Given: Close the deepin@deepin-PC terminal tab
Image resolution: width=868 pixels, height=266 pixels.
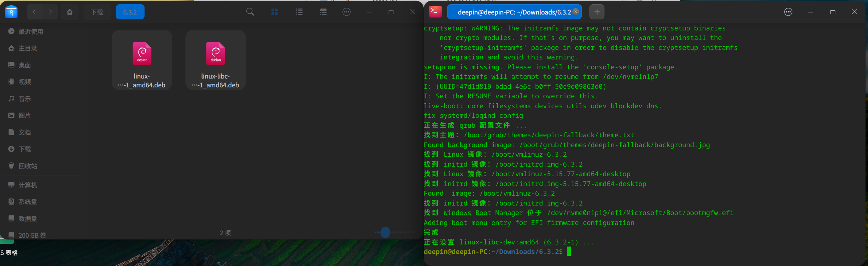Looking at the screenshot, I should [576, 12].
